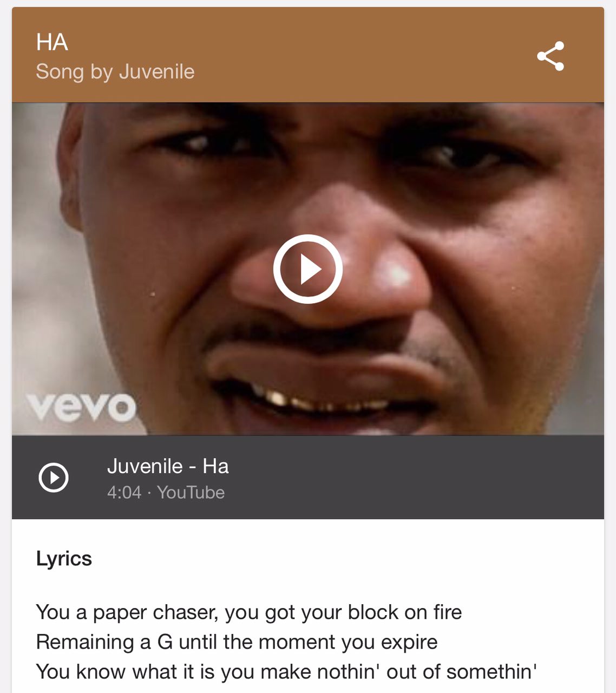The image size is (616, 693).
Task: Click the word fire ending the first lyric
Action: pyautogui.click(x=448, y=612)
